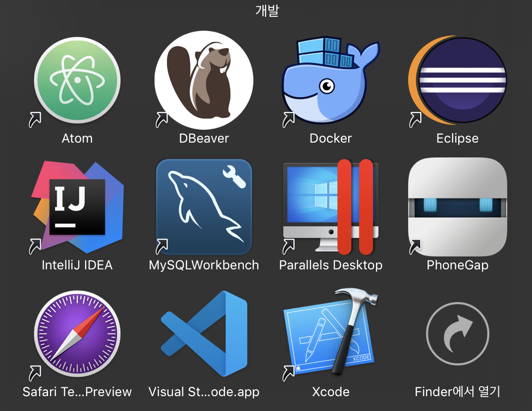Click the Visual St...ode.app label
532x411 pixels.
(204, 392)
